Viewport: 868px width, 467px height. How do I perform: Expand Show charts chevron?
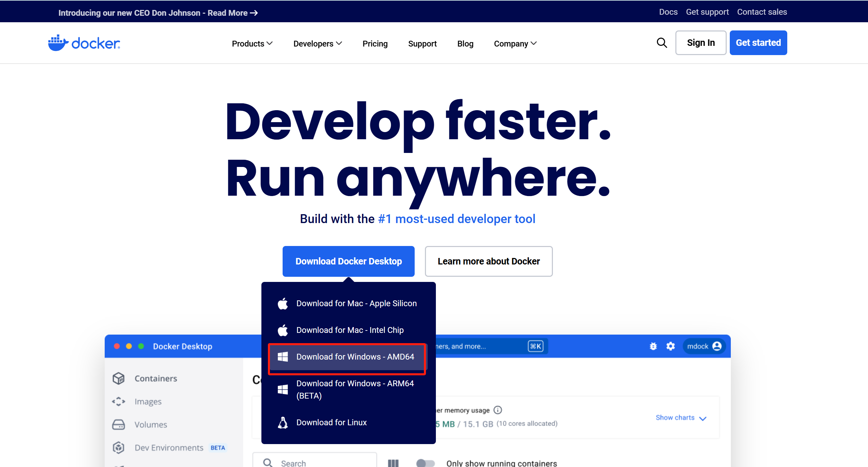(x=703, y=418)
